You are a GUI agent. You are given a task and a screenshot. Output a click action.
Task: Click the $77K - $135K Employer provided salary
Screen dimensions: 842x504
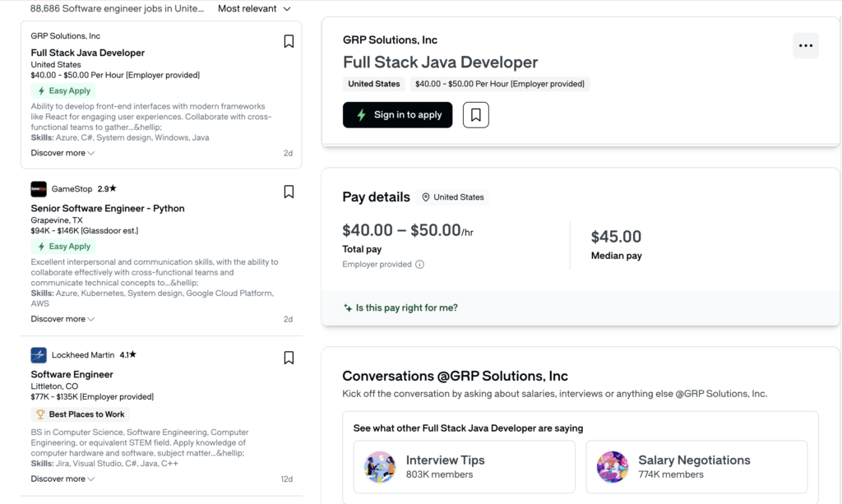click(x=92, y=396)
